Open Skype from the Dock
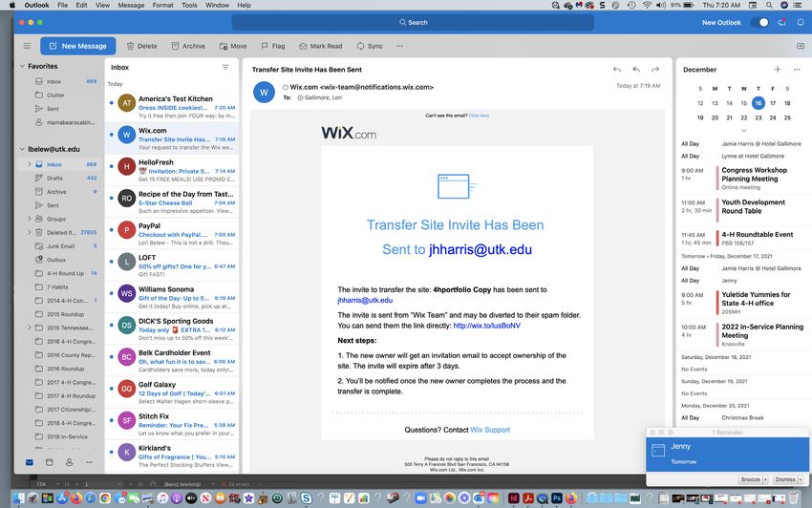 click(x=306, y=498)
